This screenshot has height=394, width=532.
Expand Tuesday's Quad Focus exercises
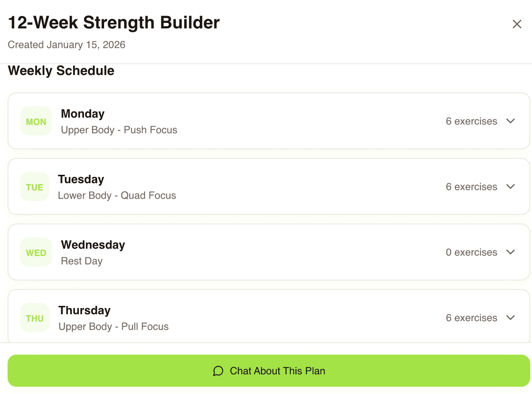(x=511, y=186)
